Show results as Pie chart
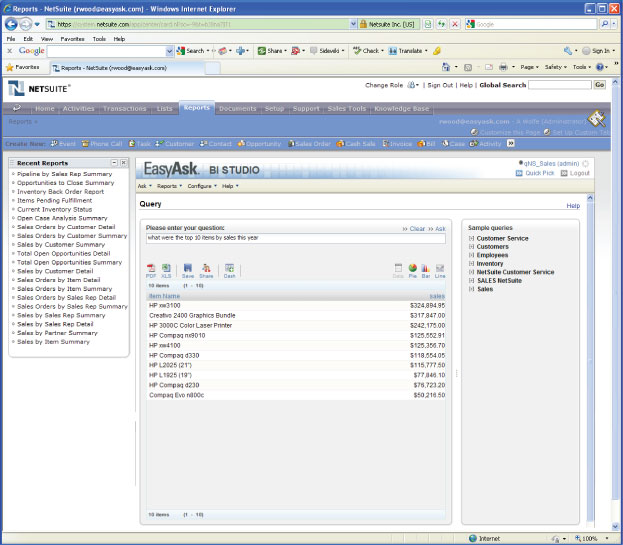This screenshot has height=545, width=623. point(413,271)
